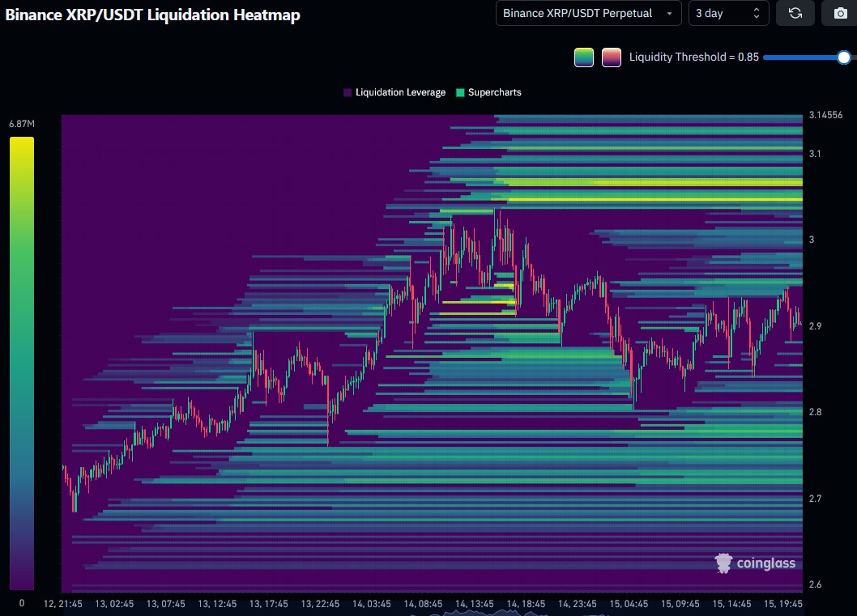Select the green-yellow color theme swatch
857x616 pixels.
click(x=584, y=57)
